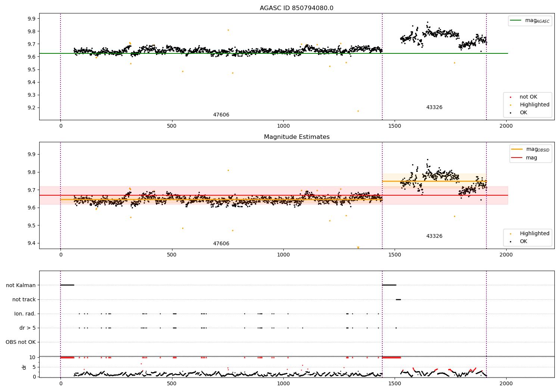560x392 pixels.
Task: Click "not OK" legend entry in AGASC plot
Action: [528, 97]
